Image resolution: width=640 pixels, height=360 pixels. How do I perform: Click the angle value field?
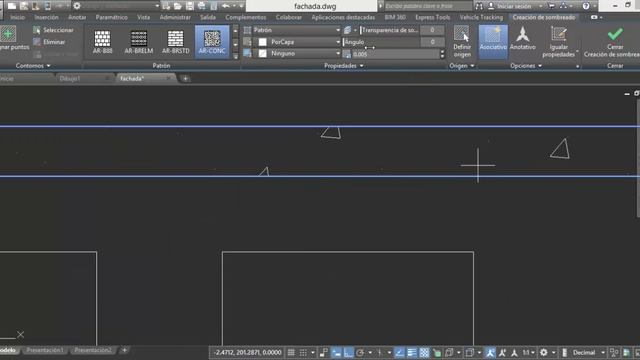point(432,42)
